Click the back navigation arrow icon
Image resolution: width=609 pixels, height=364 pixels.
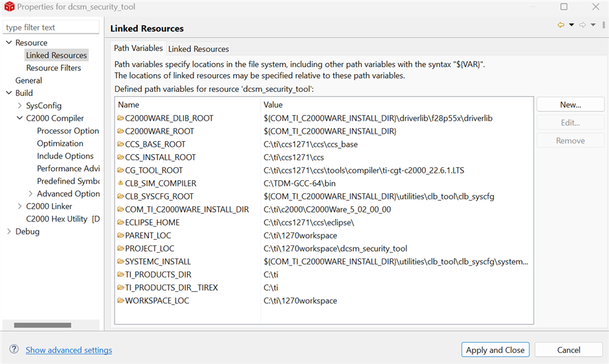(561, 25)
